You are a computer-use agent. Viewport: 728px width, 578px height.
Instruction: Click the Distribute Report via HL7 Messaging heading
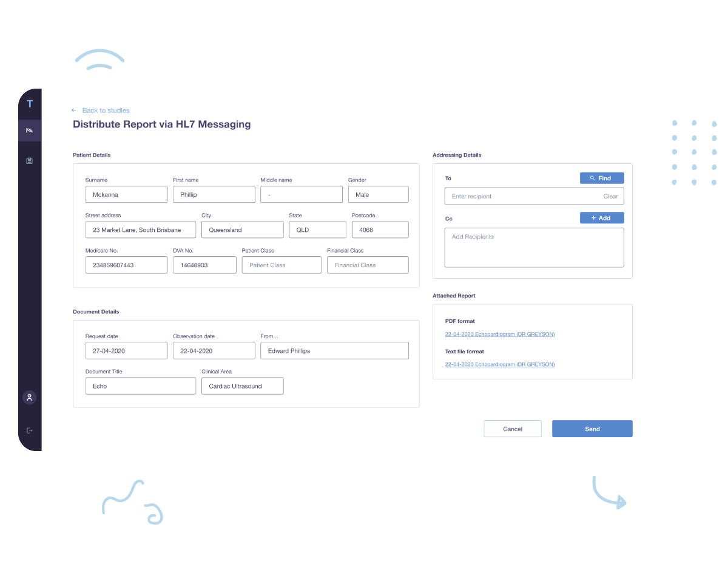coord(161,124)
